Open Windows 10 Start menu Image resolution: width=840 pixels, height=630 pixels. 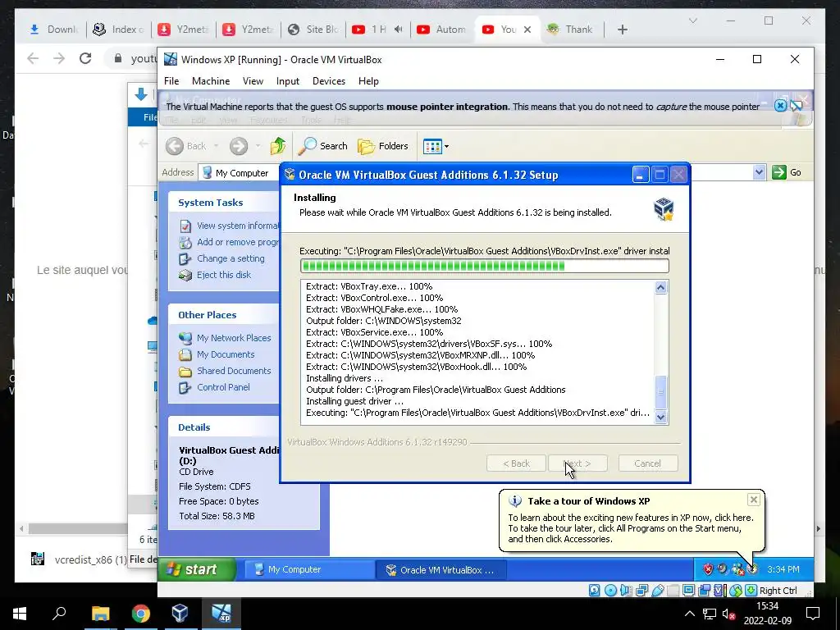[20, 614]
